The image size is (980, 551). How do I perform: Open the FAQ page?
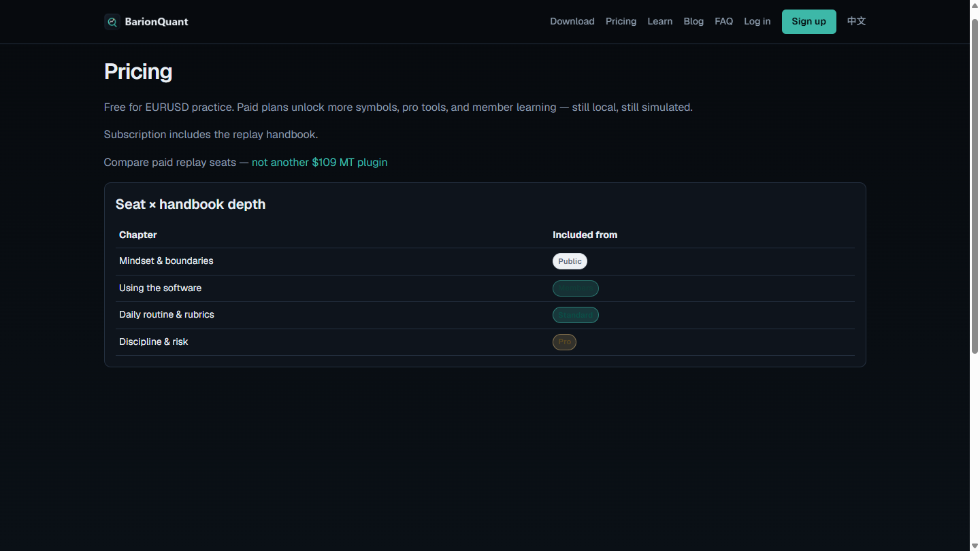(724, 22)
